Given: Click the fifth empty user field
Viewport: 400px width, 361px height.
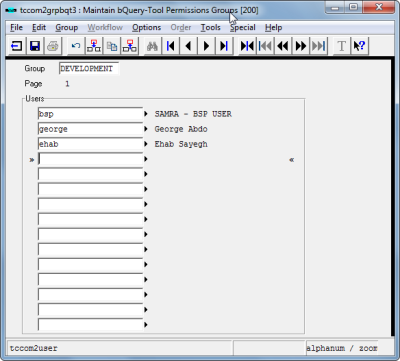Looking at the screenshot, I should point(90,174).
